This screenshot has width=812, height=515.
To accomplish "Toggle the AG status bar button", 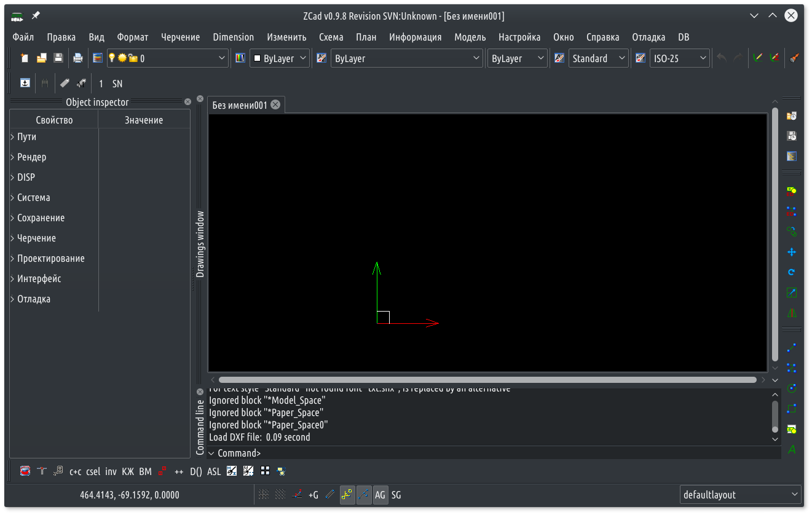I will [380, 495].
